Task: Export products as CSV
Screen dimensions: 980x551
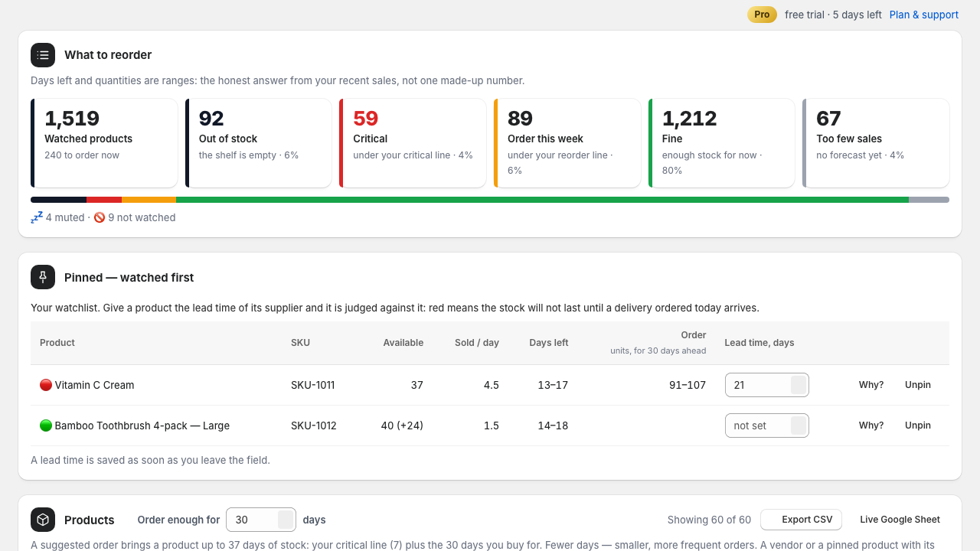Action: [802, 520]
